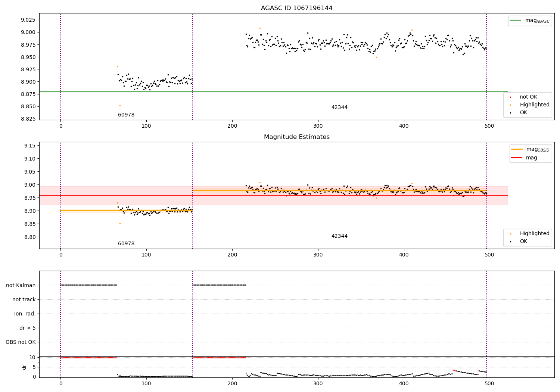Click the 'Magnitude Estimates' plot title
Viewport: 560px width, 392px height.
point(296,137)
